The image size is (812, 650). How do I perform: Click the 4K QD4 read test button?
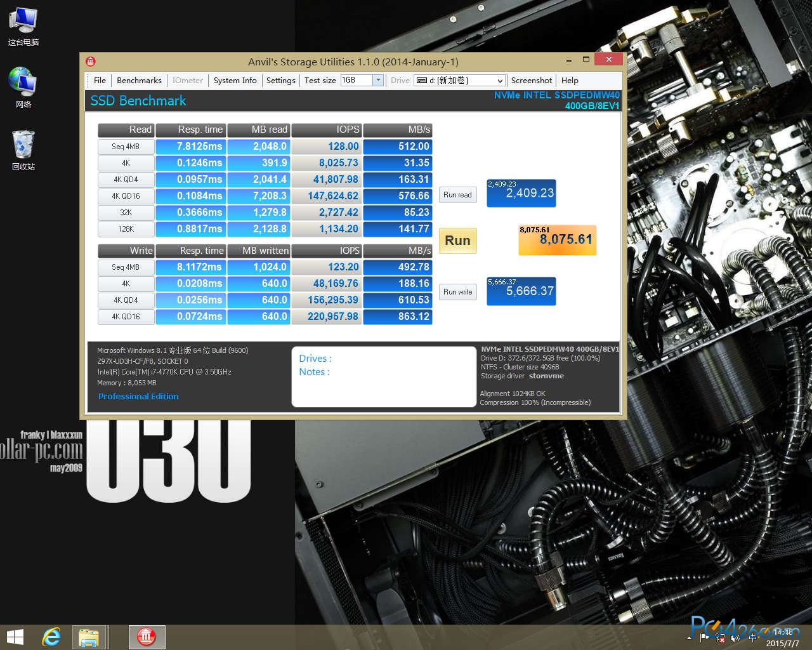pyautogui.click(x=126, y=180)
